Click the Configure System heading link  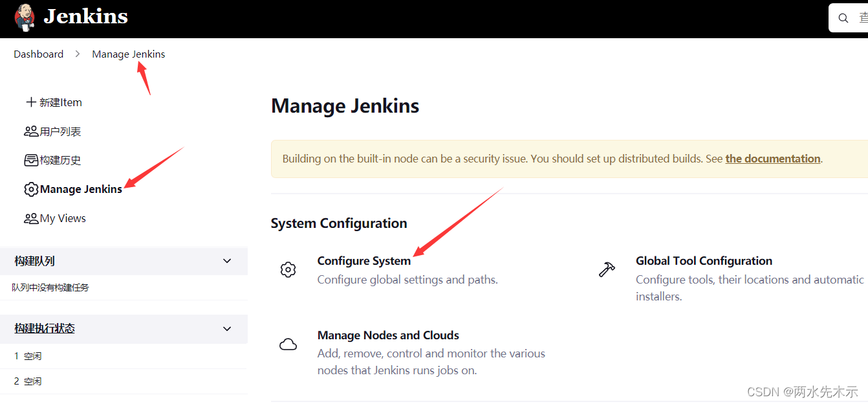pos(363,261)
